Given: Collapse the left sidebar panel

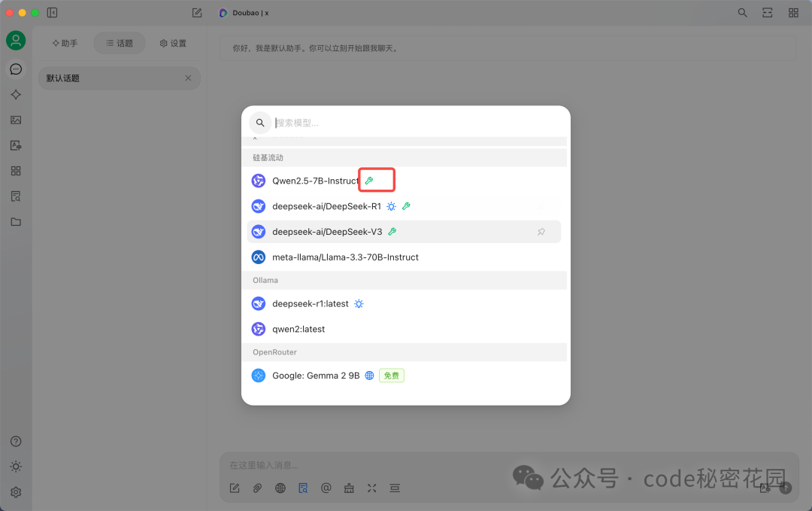Looking at the screenshot, I should coord(51,13).
